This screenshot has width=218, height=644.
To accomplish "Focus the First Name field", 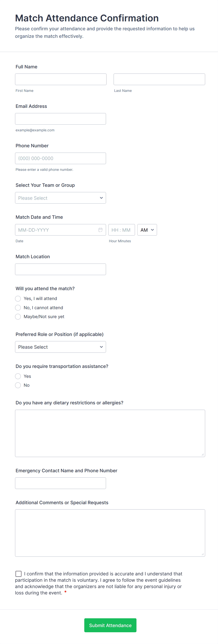I will [61, 79].
